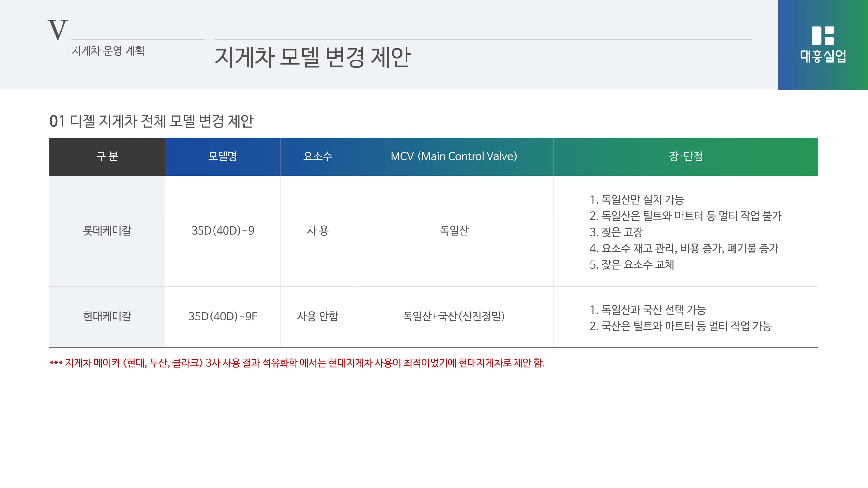The height and width of the screenshot is (488, 868).
Task: Click the 독일산+국산(신진정밀) cell
Action: 454,316
